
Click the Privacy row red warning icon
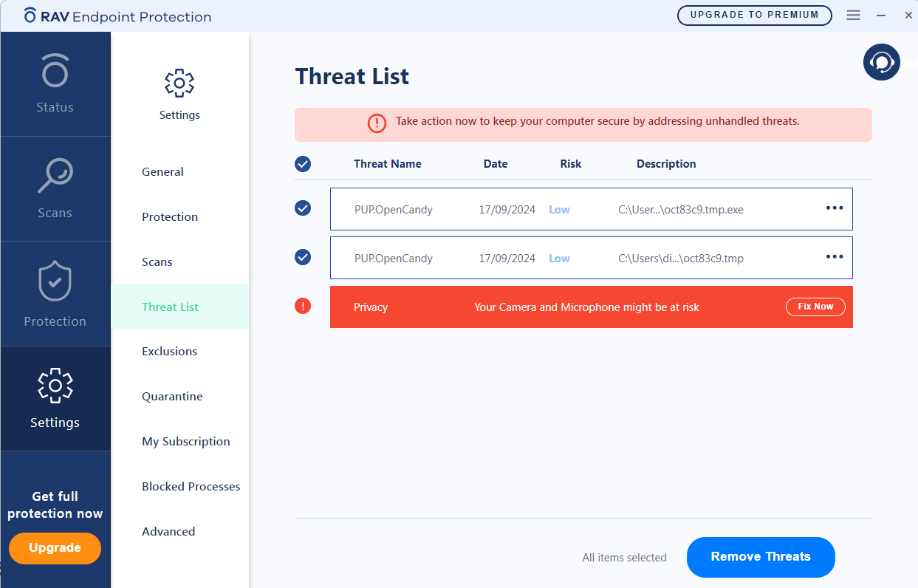(303, 306)
